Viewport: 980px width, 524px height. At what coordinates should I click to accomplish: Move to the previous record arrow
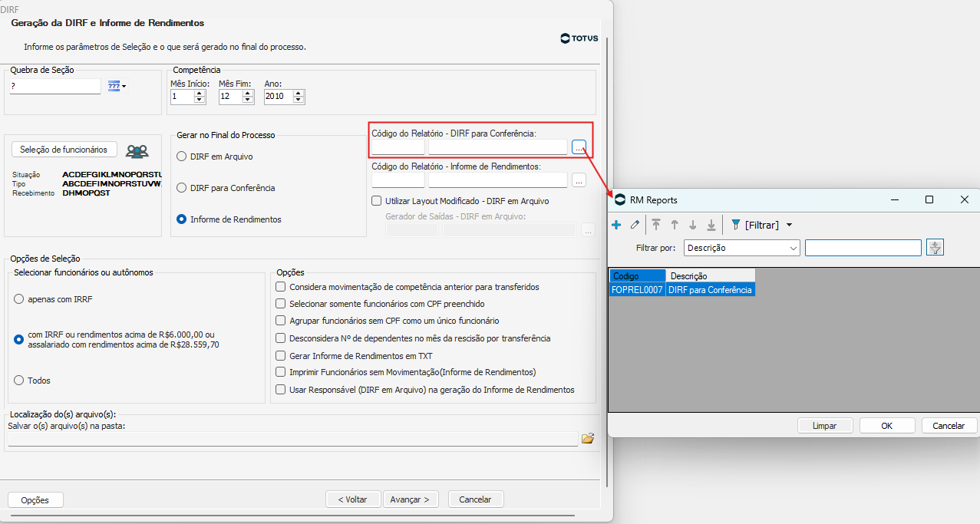pyautogui.click(x=675, y=225)
